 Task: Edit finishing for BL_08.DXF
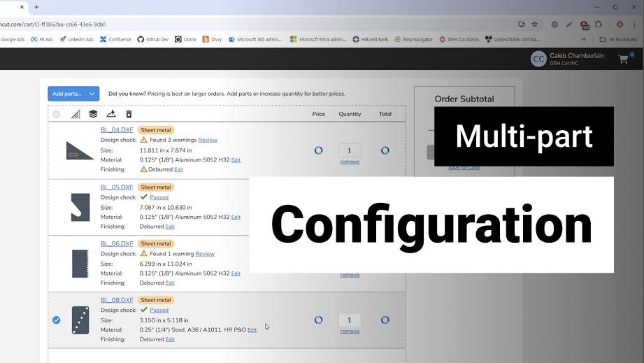(x=170, y=340)
